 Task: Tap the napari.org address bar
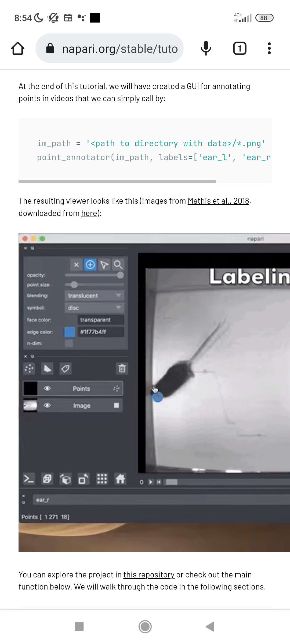[110, 49]
